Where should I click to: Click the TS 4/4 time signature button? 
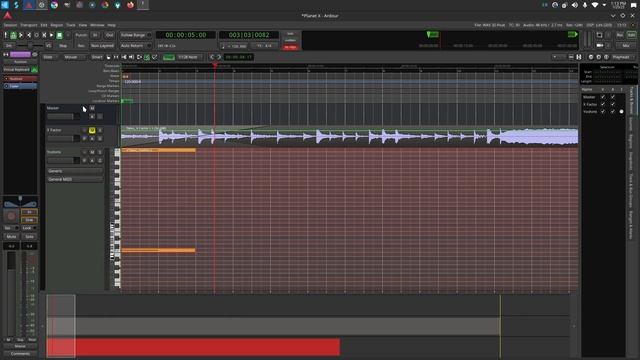tap(264, 46)
